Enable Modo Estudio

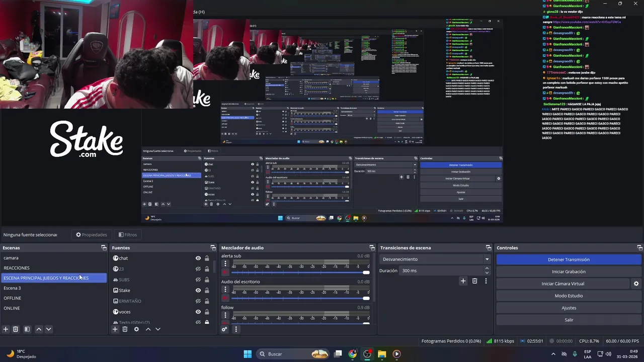click(x=569, y=296)
